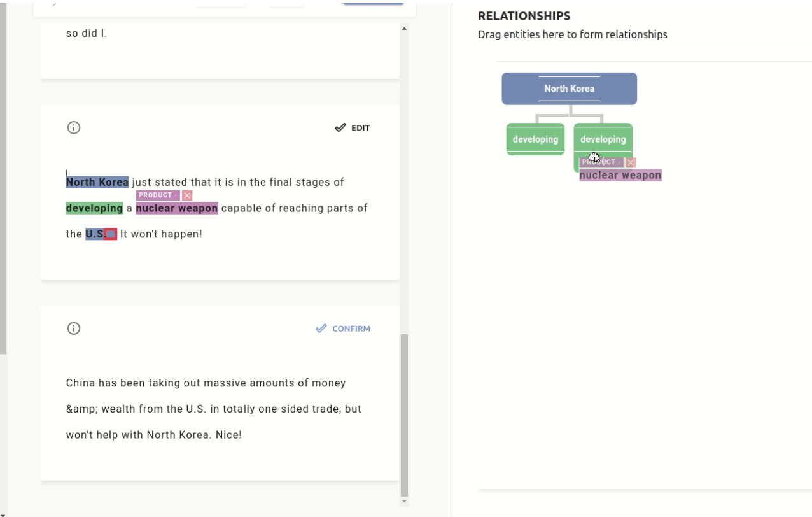812x517 pixels.
Task: Click info icon on China trade tweet card
Action: [x=74, y=329]
